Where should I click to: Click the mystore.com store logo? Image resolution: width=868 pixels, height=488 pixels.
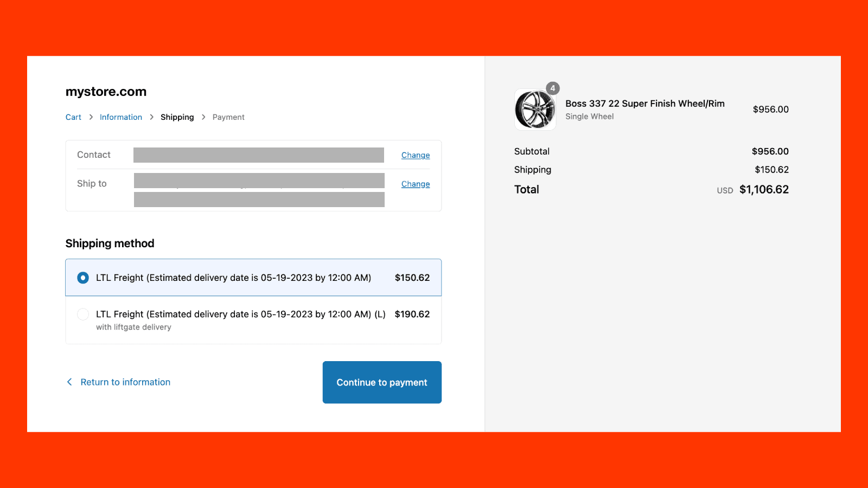point(106,92)
